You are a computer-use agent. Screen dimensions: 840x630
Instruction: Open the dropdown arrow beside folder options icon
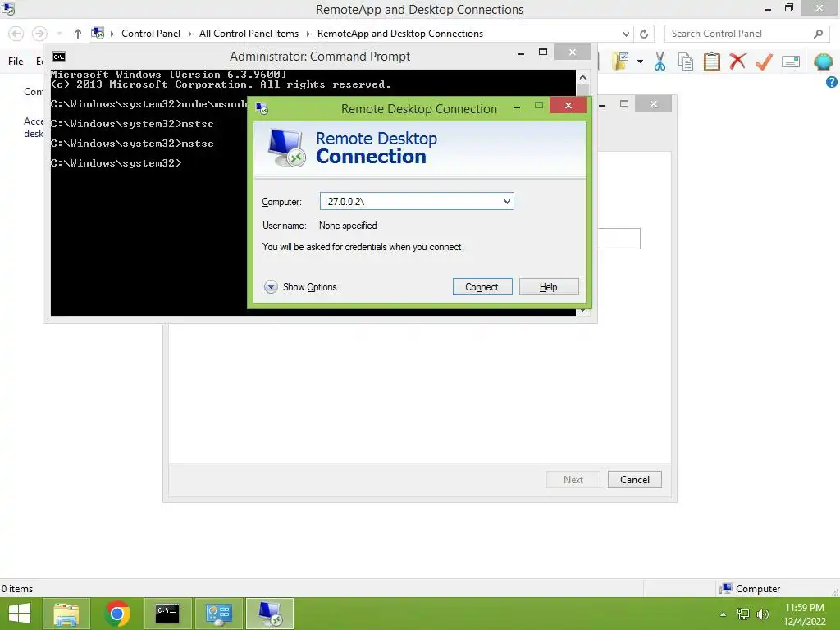[x=640, y=62]
